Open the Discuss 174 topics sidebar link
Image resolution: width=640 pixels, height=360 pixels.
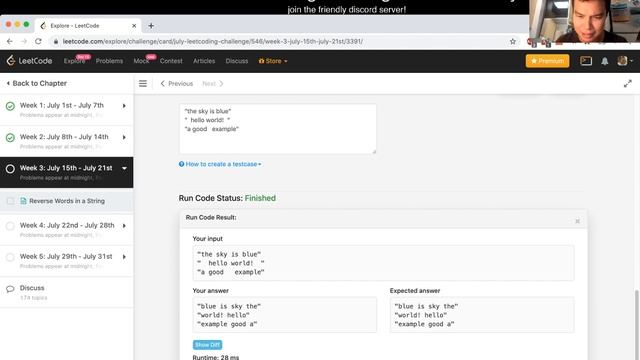33,292
